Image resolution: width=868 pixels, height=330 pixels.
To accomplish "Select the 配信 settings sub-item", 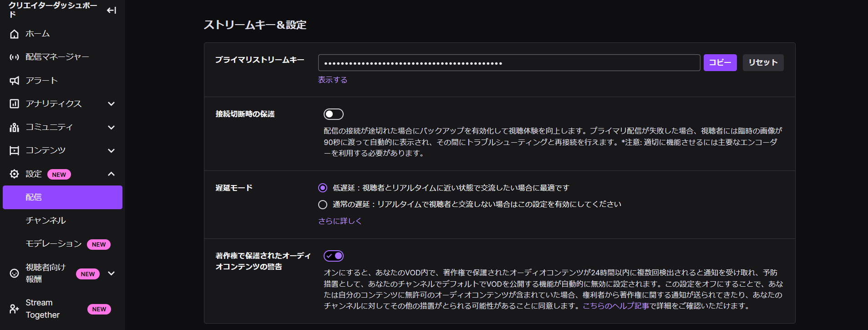I will pos(62,197).
